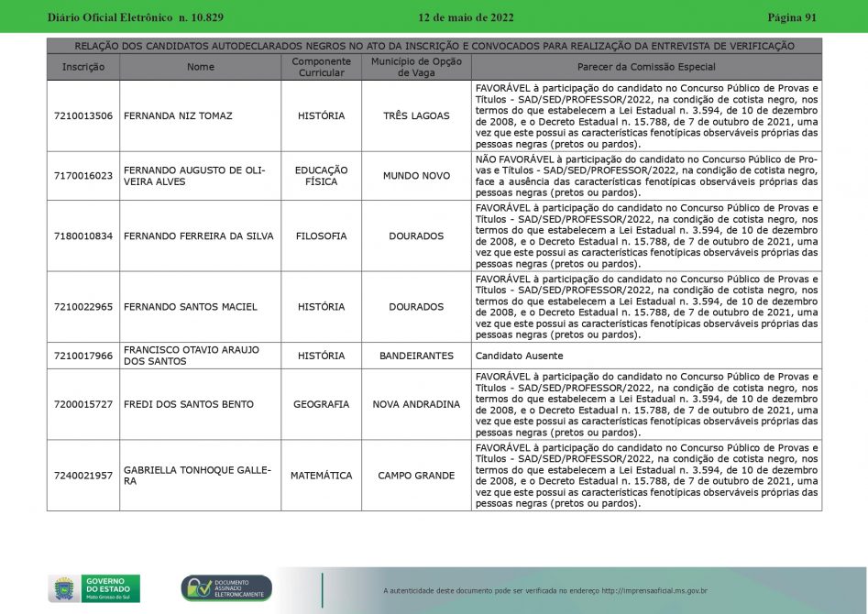Click the Inscrição column header
The height and width of the screenshot is (614, 868).
point(83,67)
